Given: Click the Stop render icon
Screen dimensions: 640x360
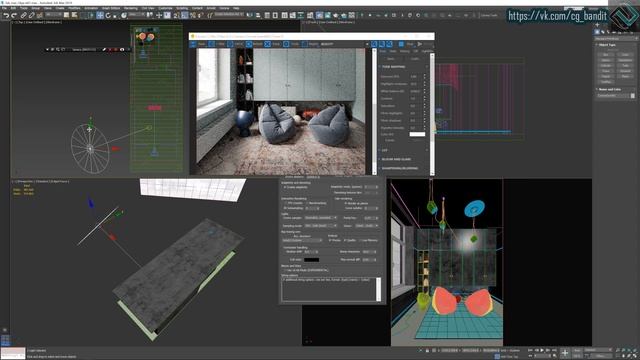Looking at the screenshot, I should pos(401,44).
